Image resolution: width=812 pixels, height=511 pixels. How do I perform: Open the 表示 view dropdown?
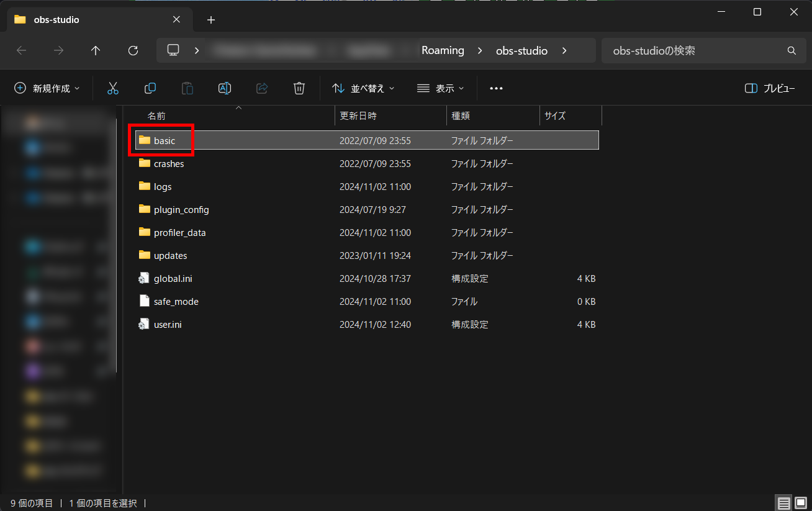441,88
